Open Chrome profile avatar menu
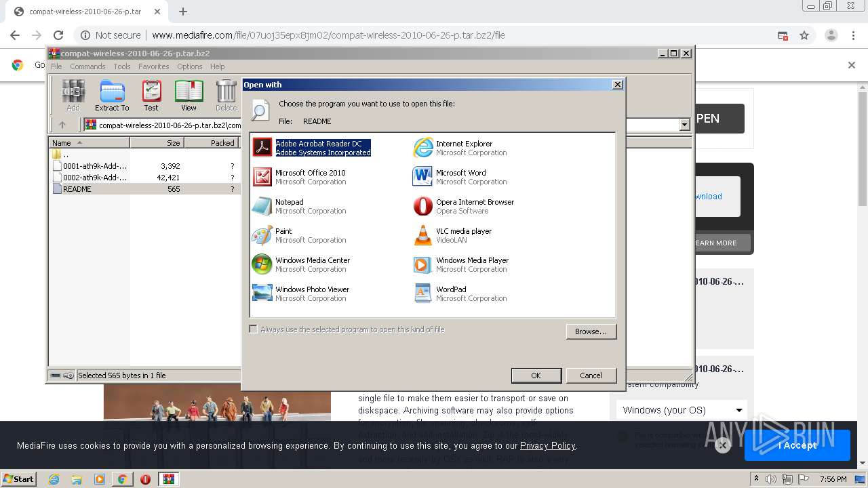Viewport: 868px width, 488px height. pyautogui.click(x=831, y=35)
